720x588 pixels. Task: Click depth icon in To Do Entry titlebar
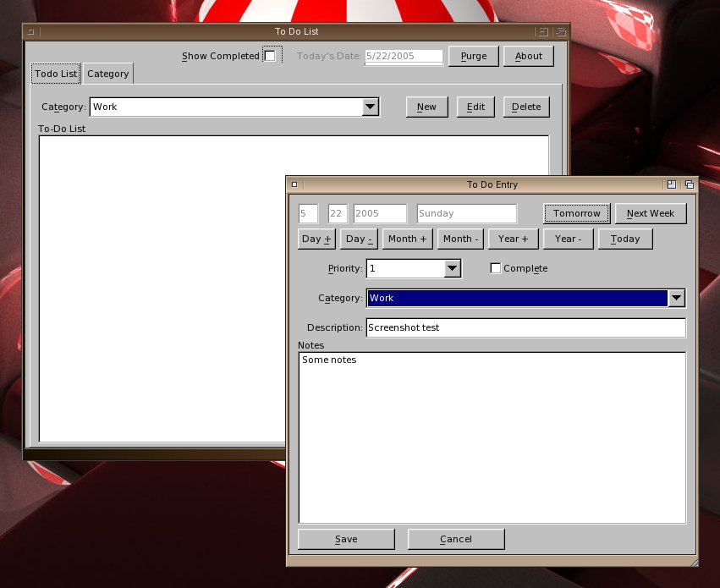tap(690, 184)
